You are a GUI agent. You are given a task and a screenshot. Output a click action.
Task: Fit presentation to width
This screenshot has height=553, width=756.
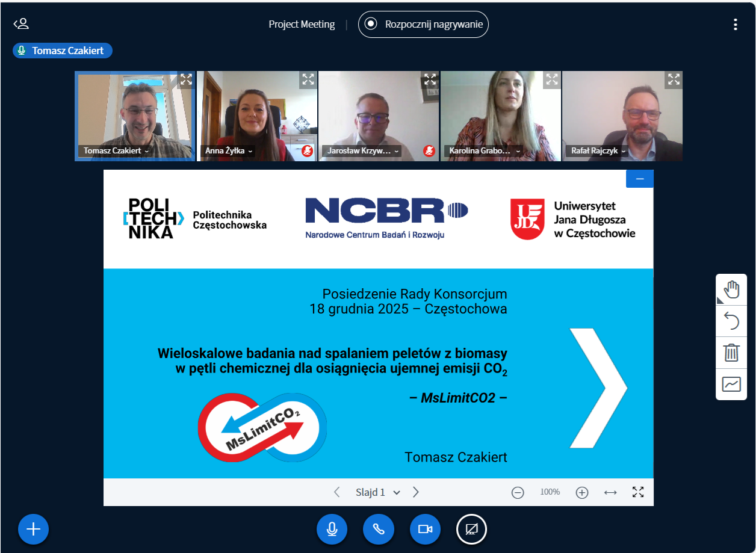(610, 492)
